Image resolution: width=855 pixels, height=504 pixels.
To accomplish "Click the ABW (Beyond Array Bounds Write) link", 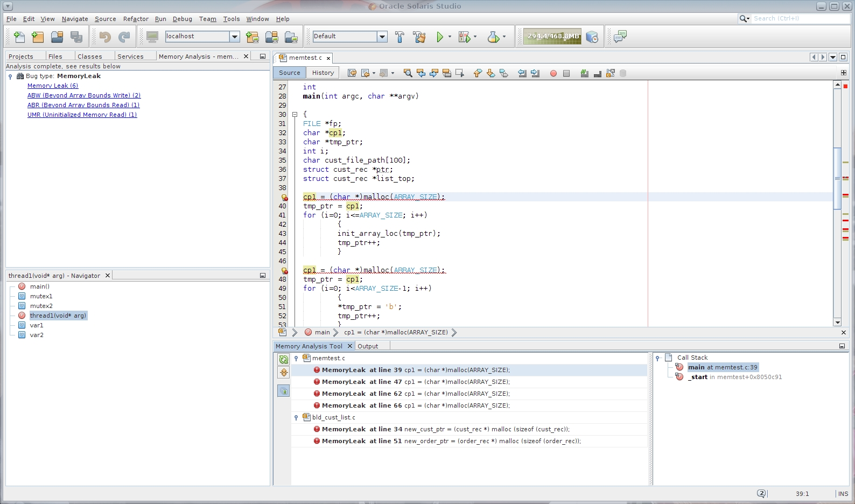I will 83,95.
